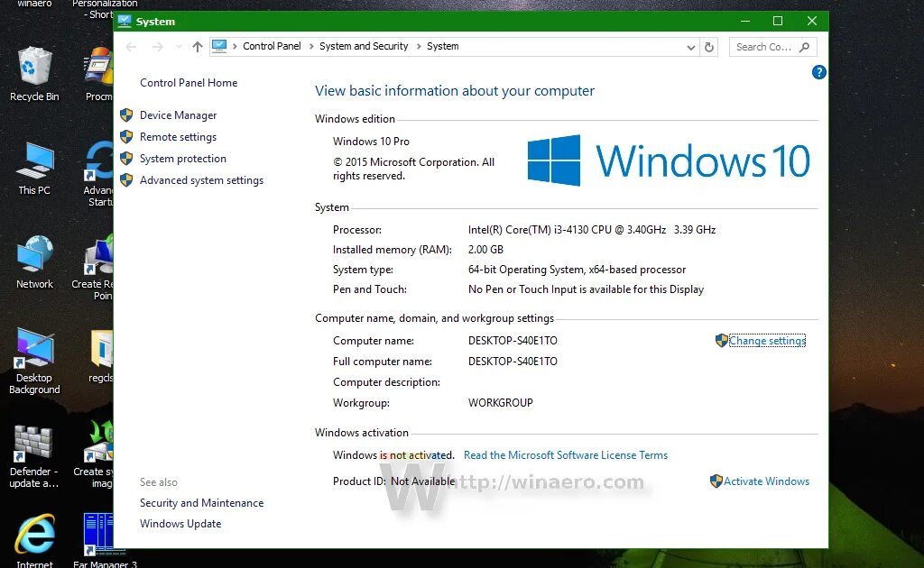Click the computer icon in address bar

(219, 46)
